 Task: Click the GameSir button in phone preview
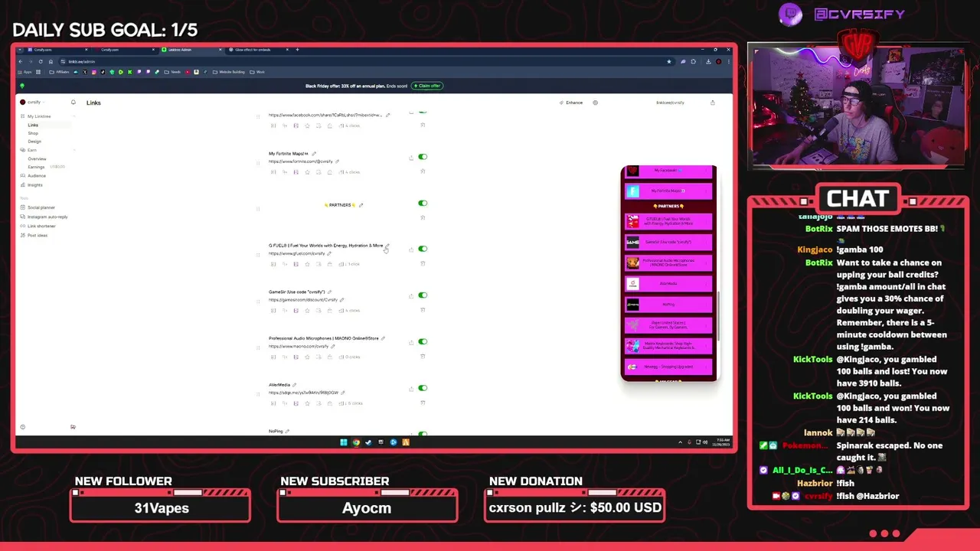[x=668, y=242]
